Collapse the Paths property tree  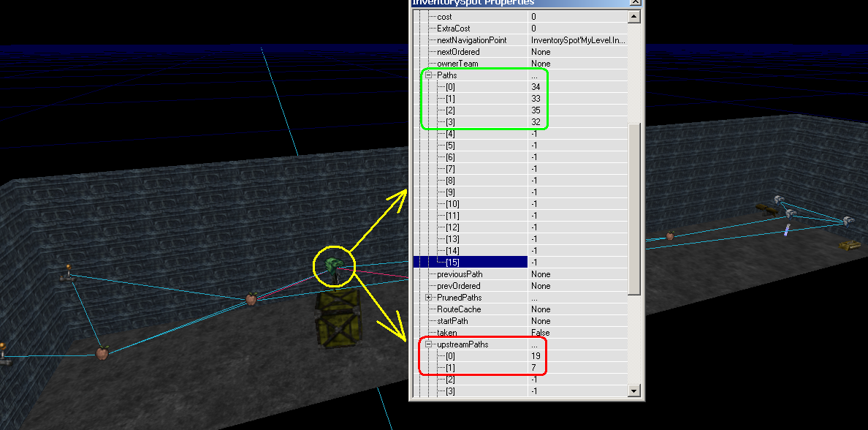pos(428,75)
